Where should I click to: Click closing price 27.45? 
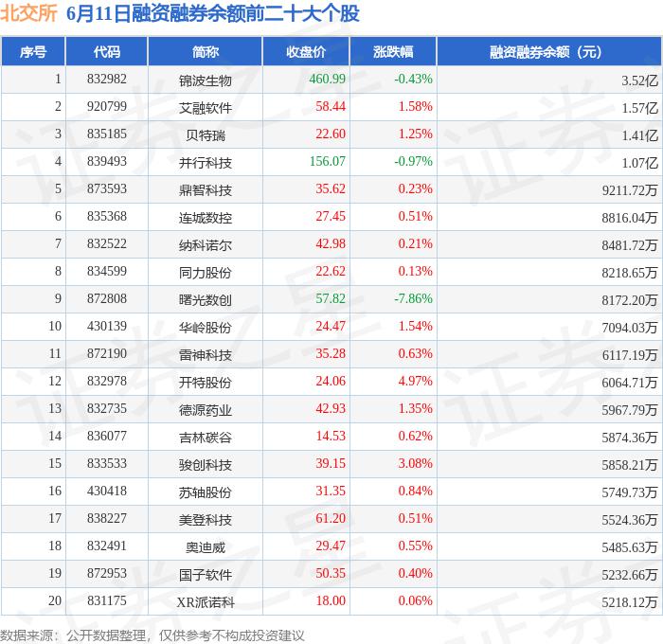click(x=331, y=217)
